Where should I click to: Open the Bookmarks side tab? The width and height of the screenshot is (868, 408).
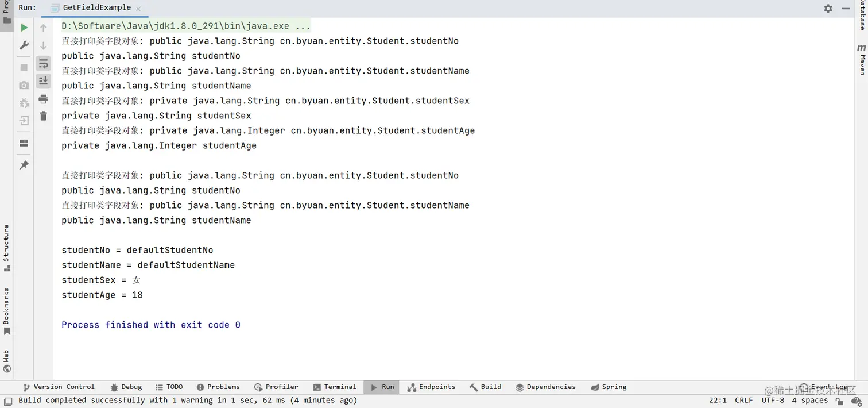pos(6,311)
